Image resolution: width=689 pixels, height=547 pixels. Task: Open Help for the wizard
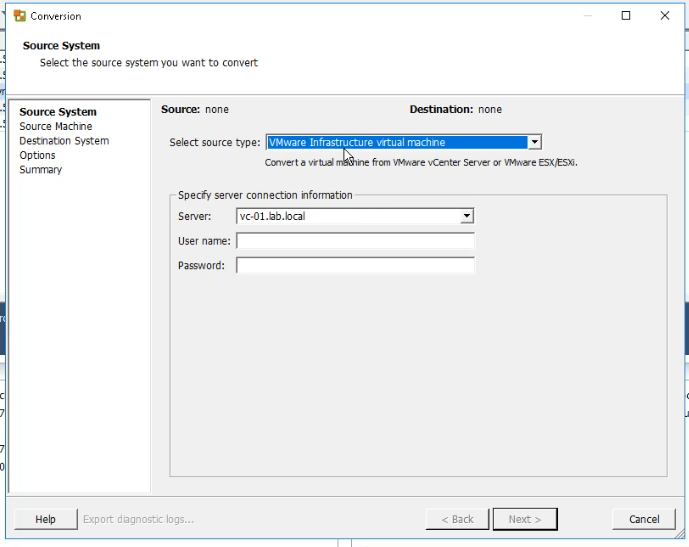45,519
